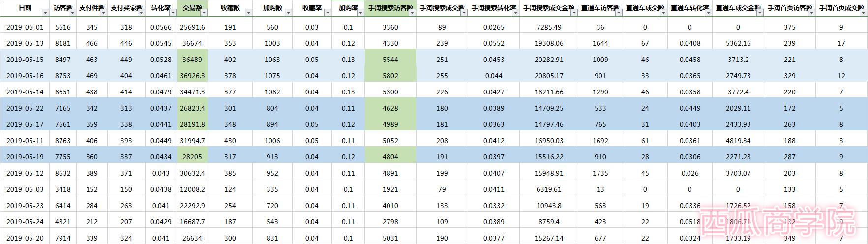Open the 支付件数 column filter dropdown
868x244 pixels.
102,13
